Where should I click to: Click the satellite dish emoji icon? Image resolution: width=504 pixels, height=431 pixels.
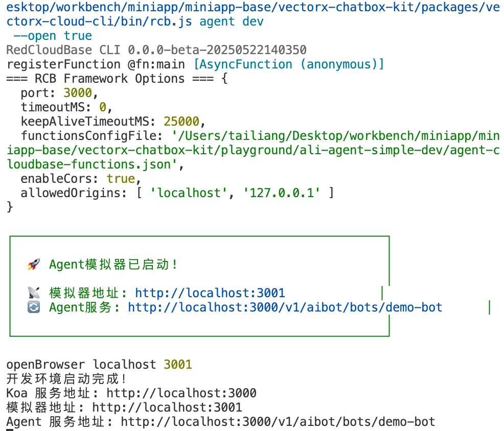(34, 293)
